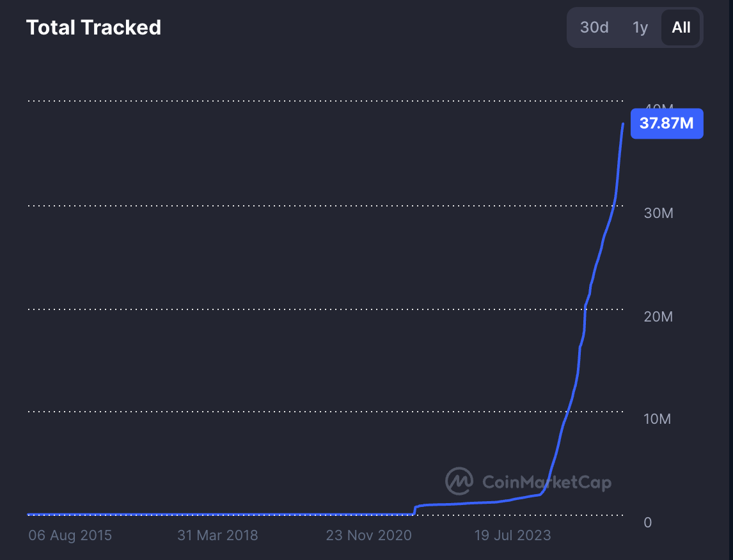The width and height of the screenshot is (733, 560).
Task: Select the 1y time range
Action: click(640, 27)
